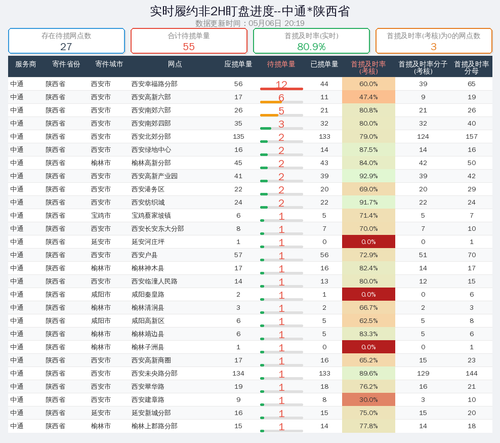Select the 西安建章路 network name

point(148,400)
